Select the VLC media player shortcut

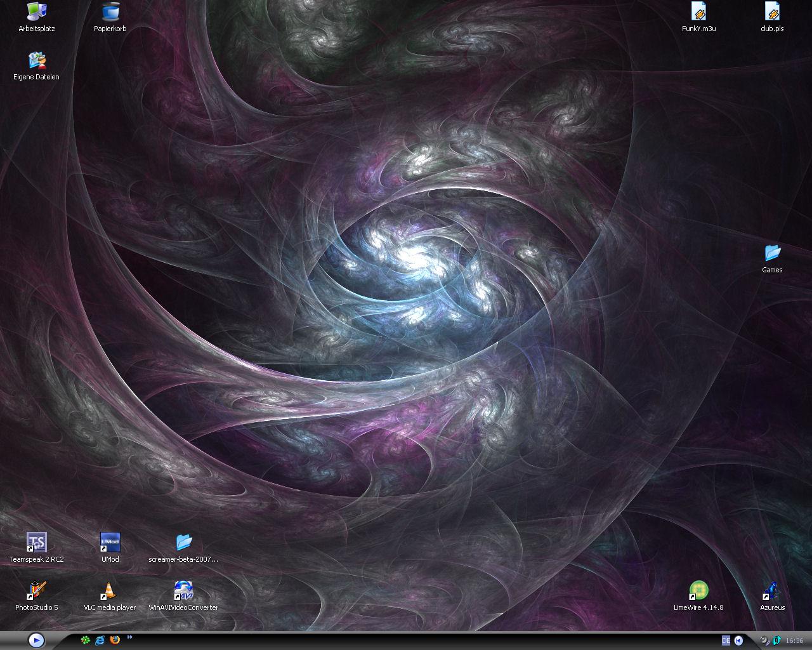(110, 591)
